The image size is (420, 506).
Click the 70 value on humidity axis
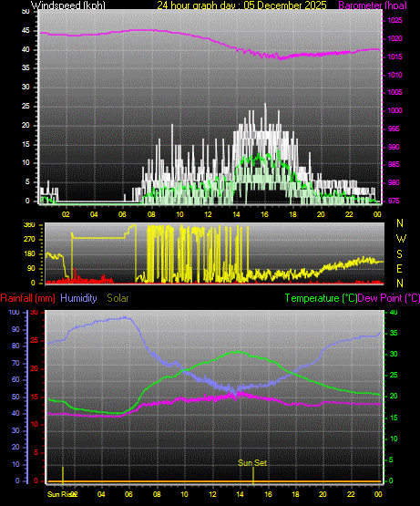point(15,364)
